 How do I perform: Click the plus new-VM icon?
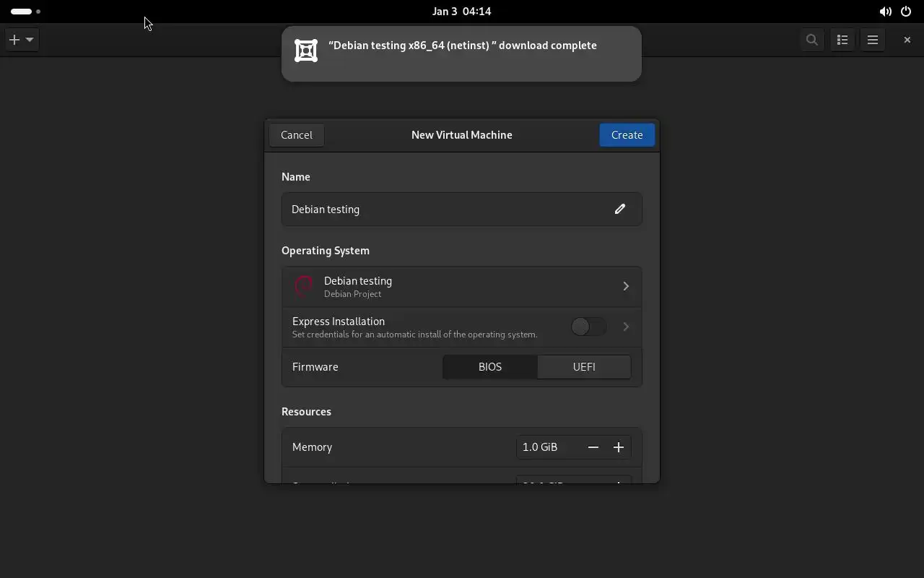tap(14, 40)
